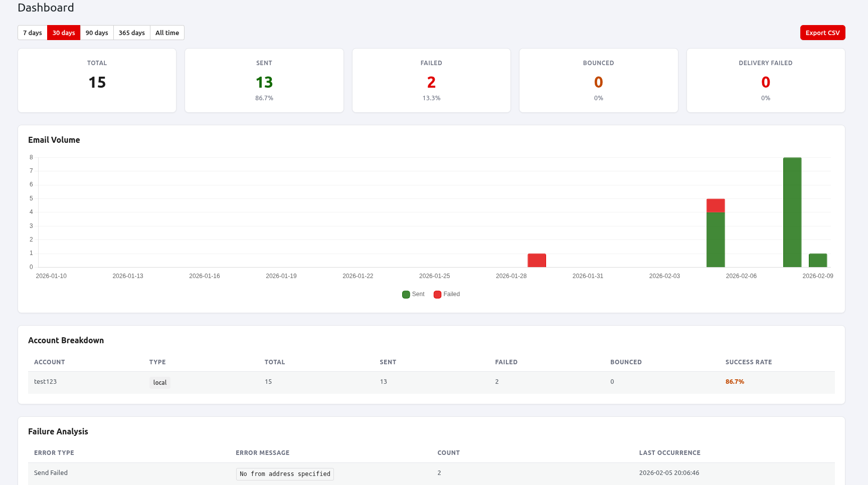Switch to the 90 days view
868x485 pixels.
click(x=97, y=32)
